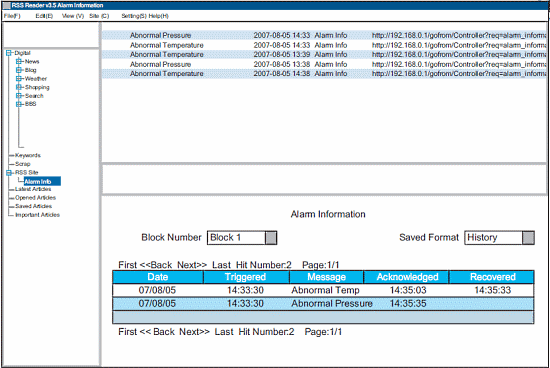Click URL of Abnormal Pressure 14:33 article
This screenshot has height=368, width=550.
(459, 35)
